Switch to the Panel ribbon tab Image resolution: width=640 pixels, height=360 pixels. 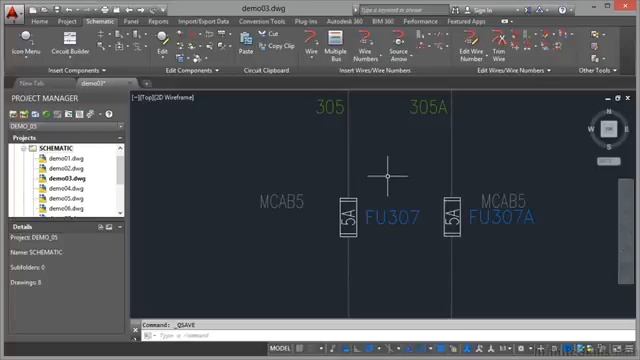pyautogui.click(x=131, y=21)
